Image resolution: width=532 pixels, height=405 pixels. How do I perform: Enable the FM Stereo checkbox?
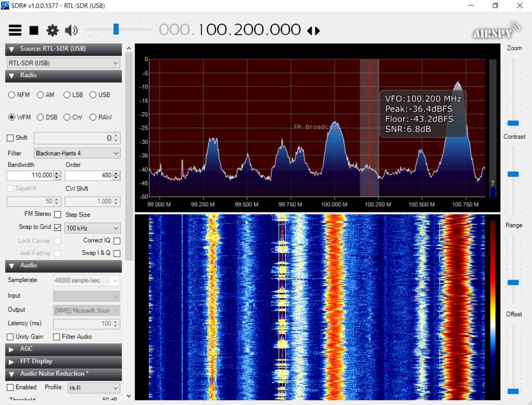point(57,215)
